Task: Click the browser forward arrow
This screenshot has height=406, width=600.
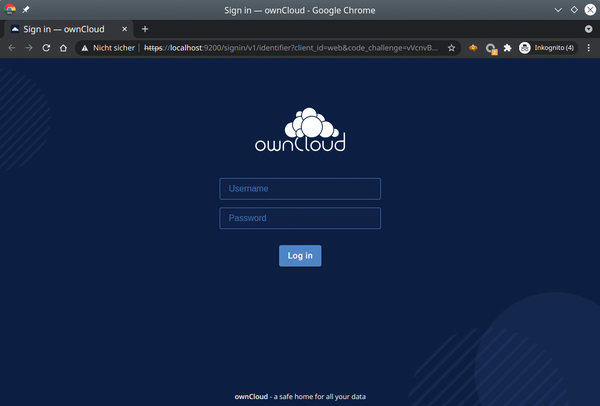Action: pyautogui.click(x=29, y=48)
